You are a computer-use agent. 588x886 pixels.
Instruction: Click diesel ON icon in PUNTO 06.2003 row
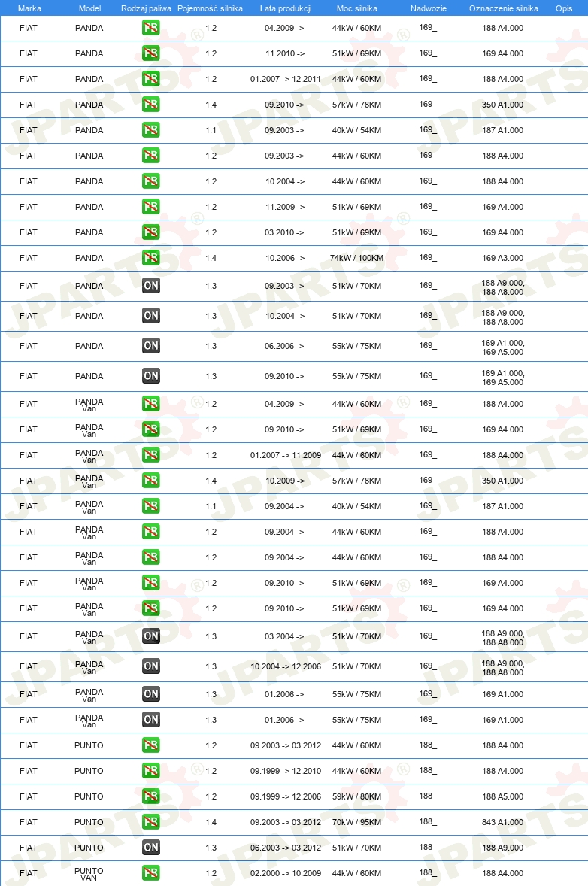[151, 847]
